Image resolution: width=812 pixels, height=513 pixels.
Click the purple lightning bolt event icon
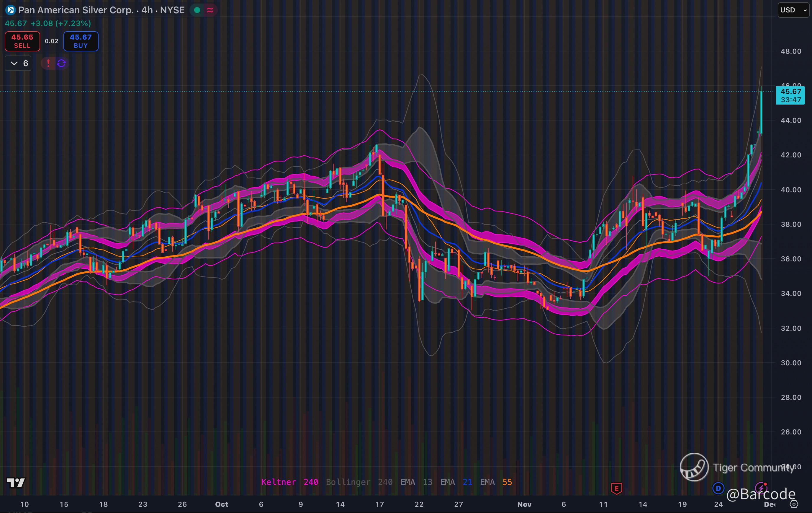[761, 488]
